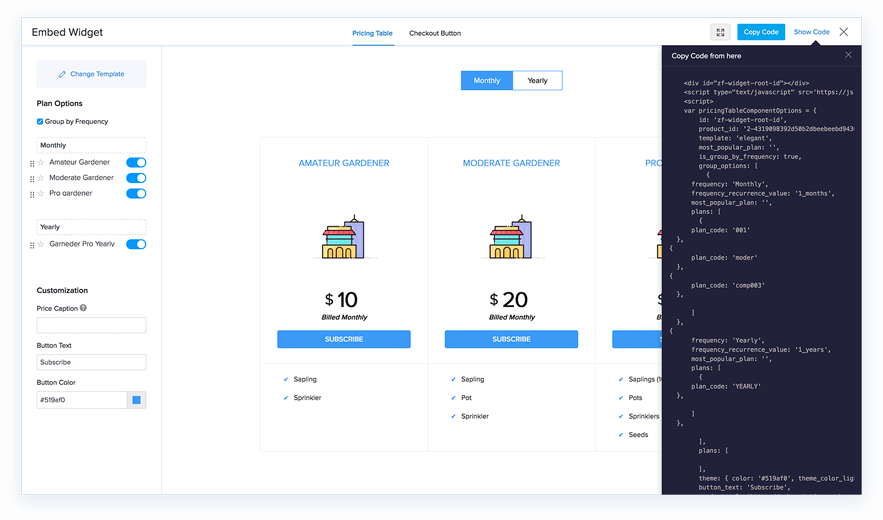Click drag handle icon for Moderate Gardener
Screen dimensions: 883x520
(x=32, y=179)
